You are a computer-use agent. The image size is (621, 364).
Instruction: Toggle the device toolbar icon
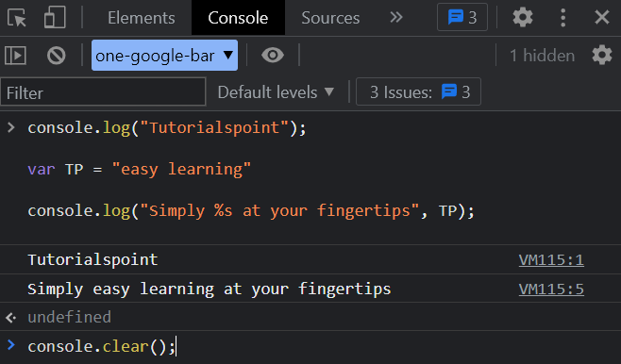tap(55, 18)
